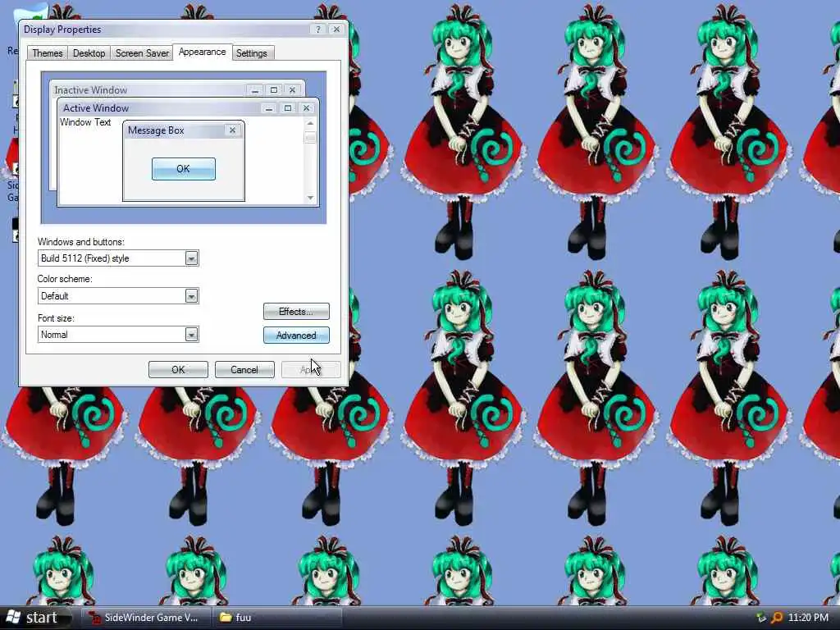Click the Active Window preview minimize icon
This screenshot has height=630, width=840.
[x=269, y=108]
